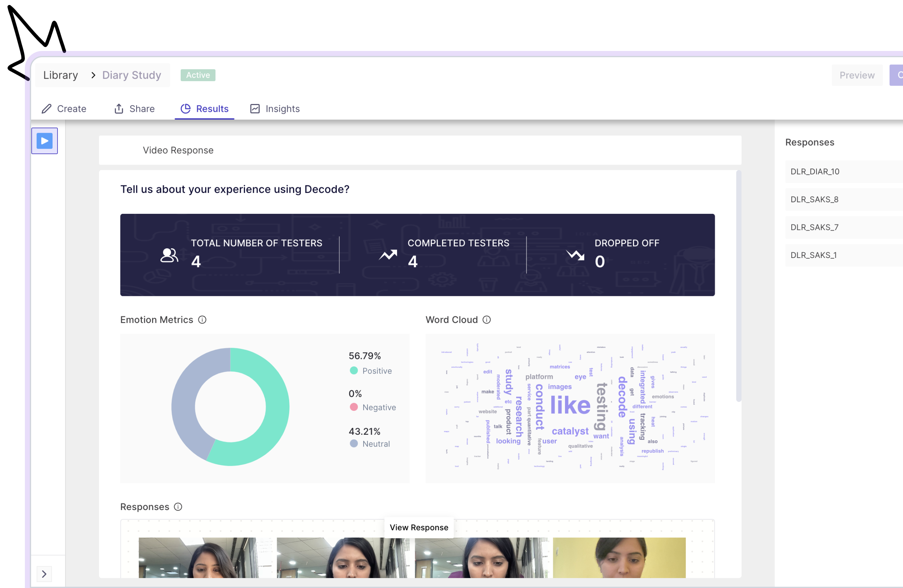This screenshot has height=588, width=903.
Task: Click the completed testers upward trend icon
Action: tap(388, 255)
